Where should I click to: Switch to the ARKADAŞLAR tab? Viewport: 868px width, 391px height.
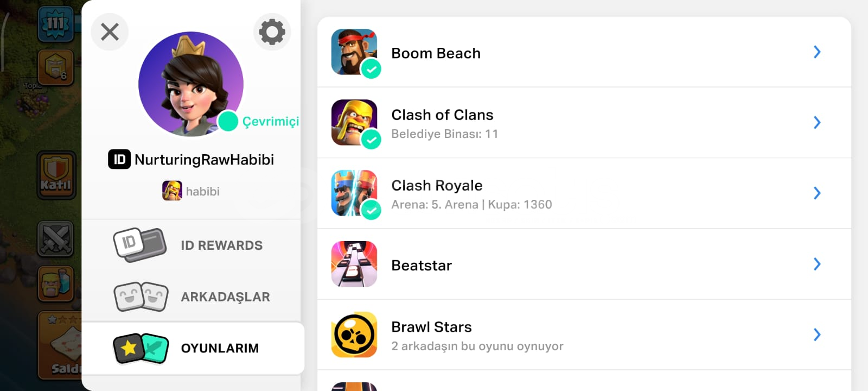[225, 297]
